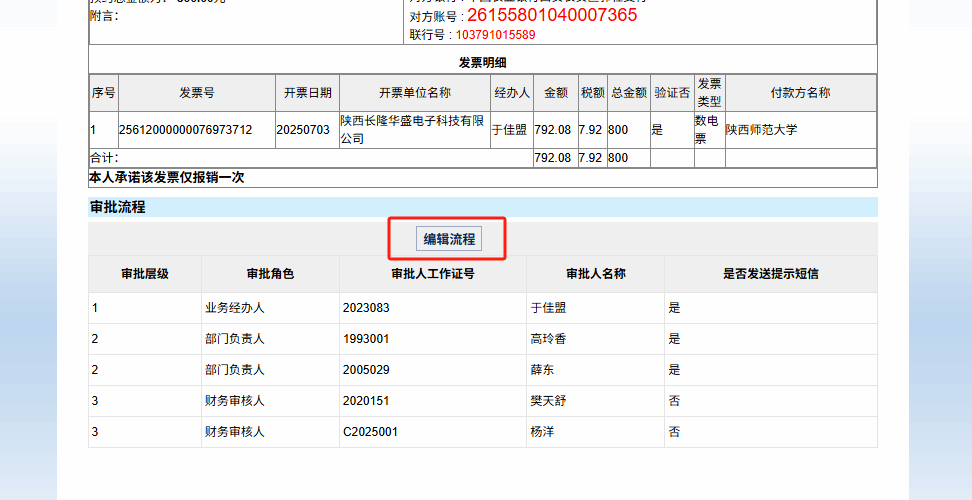Click payer 陕西师范大学 cell
972x500 pixels.
pyautogui.click(x=762, y=130)
